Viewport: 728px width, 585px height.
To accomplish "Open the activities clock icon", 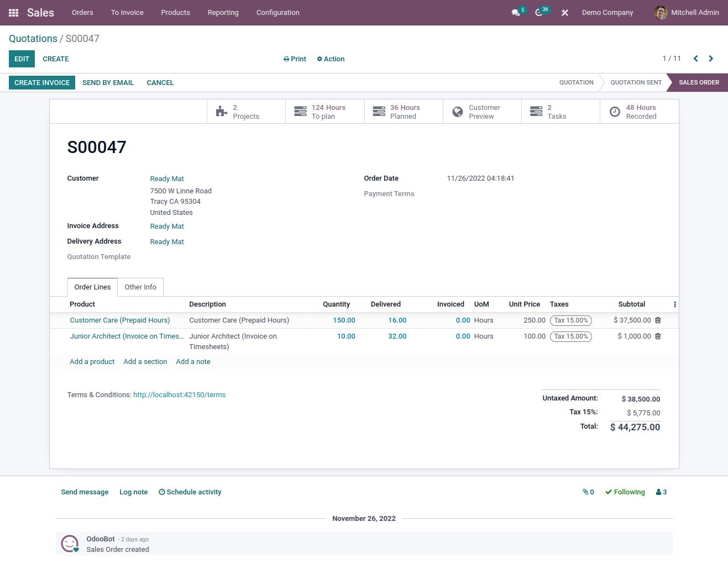I will pyautogui.click(x=539, y=13).
